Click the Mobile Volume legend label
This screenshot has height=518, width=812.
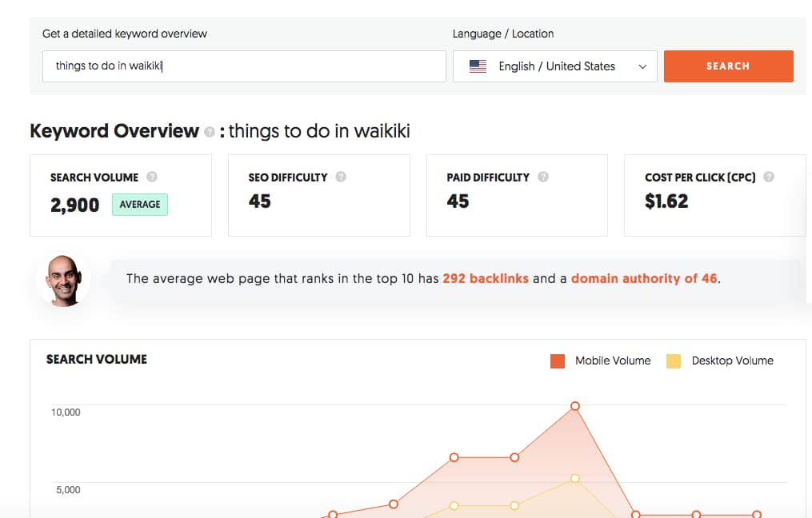point(613,361)
